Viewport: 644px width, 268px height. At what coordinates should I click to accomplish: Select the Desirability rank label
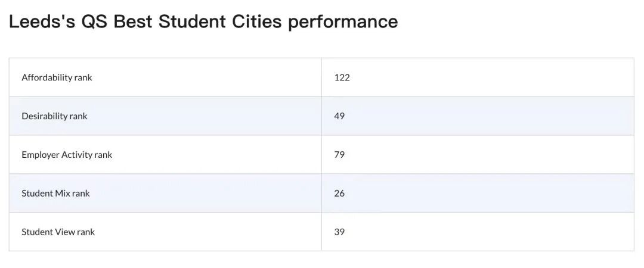tap(54, 116)
